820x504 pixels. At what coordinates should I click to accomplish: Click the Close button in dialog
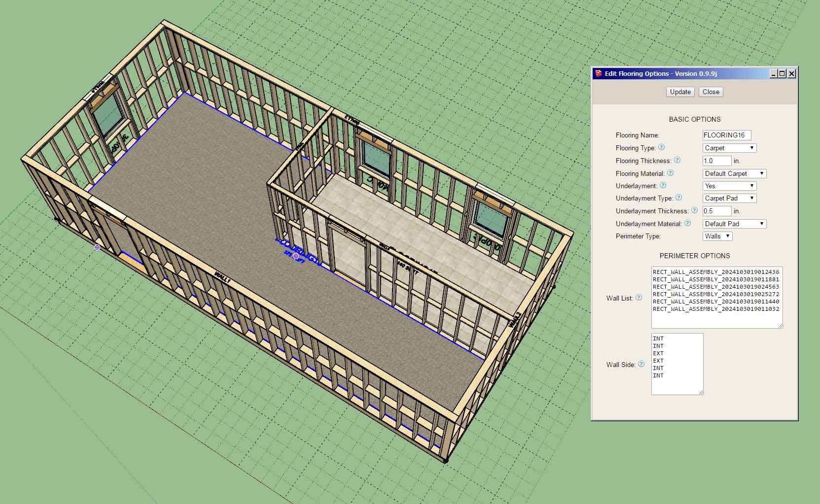point(711,92)
